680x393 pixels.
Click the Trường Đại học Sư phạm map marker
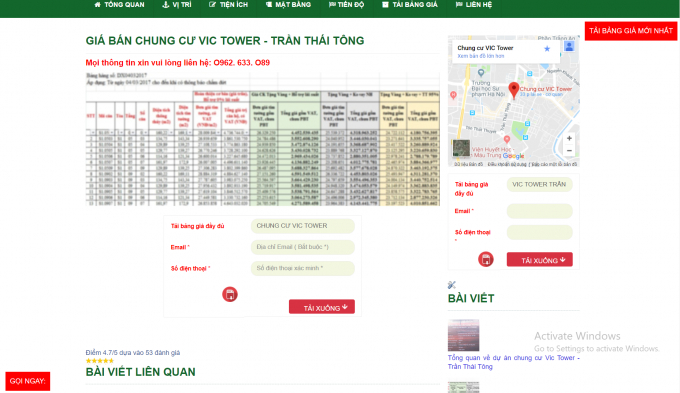tap(481, 72)
